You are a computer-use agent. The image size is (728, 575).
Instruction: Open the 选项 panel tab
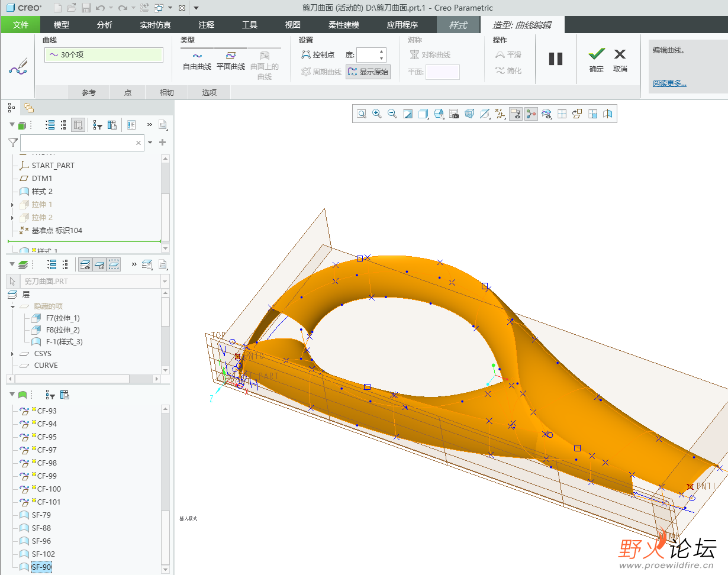pos(210,92)
